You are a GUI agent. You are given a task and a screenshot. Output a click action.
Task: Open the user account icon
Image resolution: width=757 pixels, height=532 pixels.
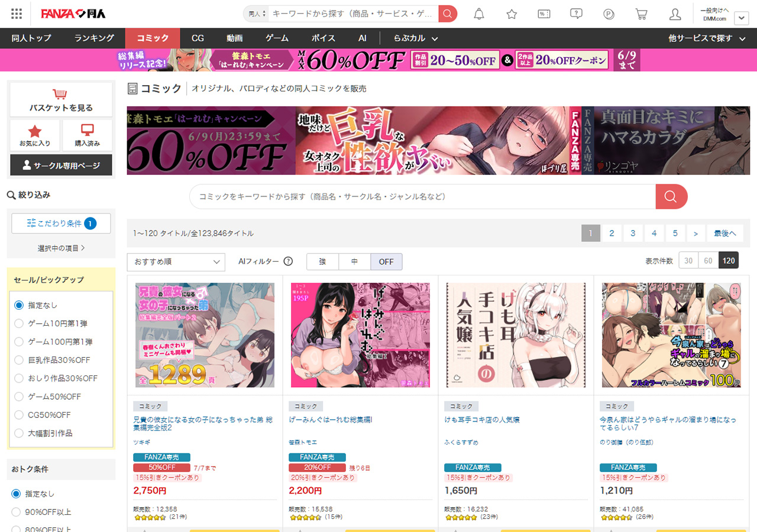click(675, 14)
